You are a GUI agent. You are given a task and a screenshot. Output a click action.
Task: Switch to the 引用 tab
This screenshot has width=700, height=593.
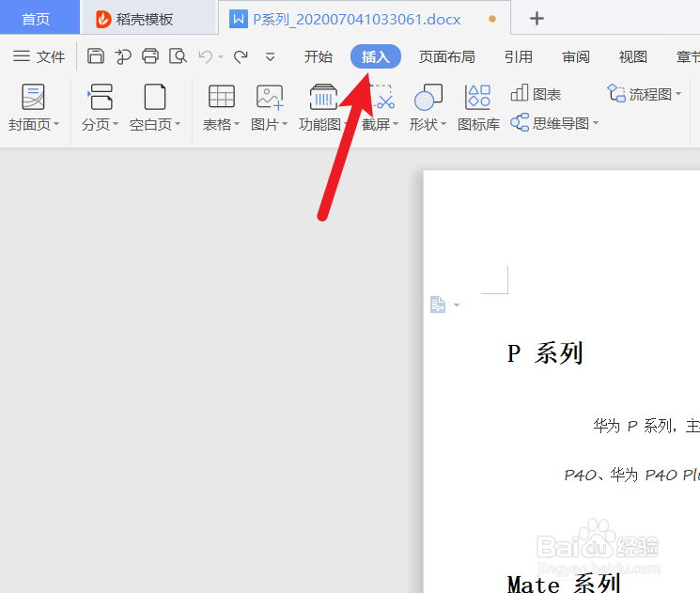[519, 56]
